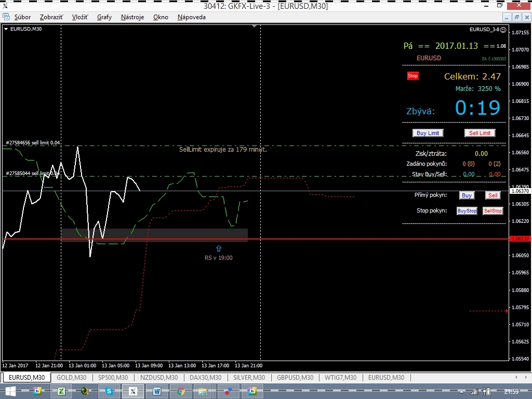Image resolution: width=532 pixels, height=399 pixels.
Task: Click the chart icon beside Súbor
Action: pyautogui.click(x=6, y=17)
